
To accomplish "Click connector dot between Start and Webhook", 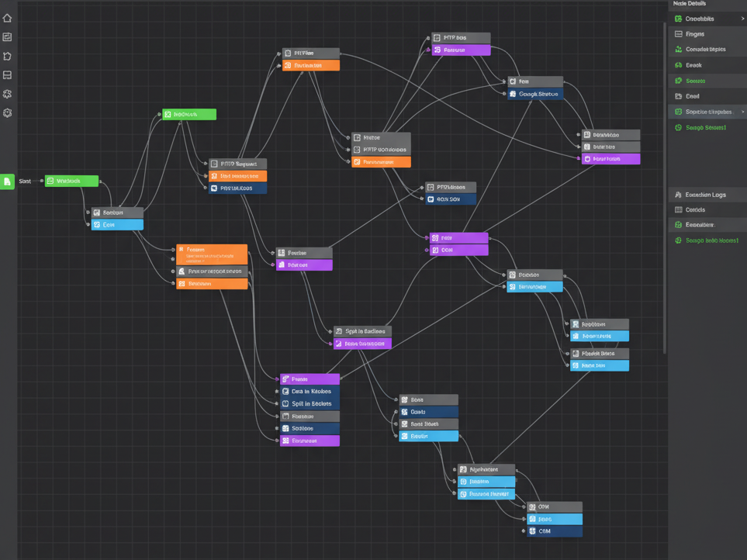I will tap(42, 181).
